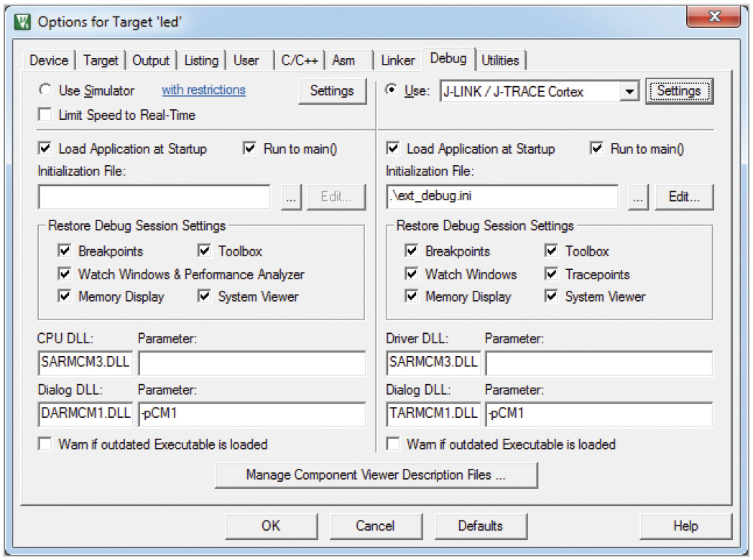Click Edit button for ext_debug.ini file
The image size is (753, 560).
[x=683, y=197]
